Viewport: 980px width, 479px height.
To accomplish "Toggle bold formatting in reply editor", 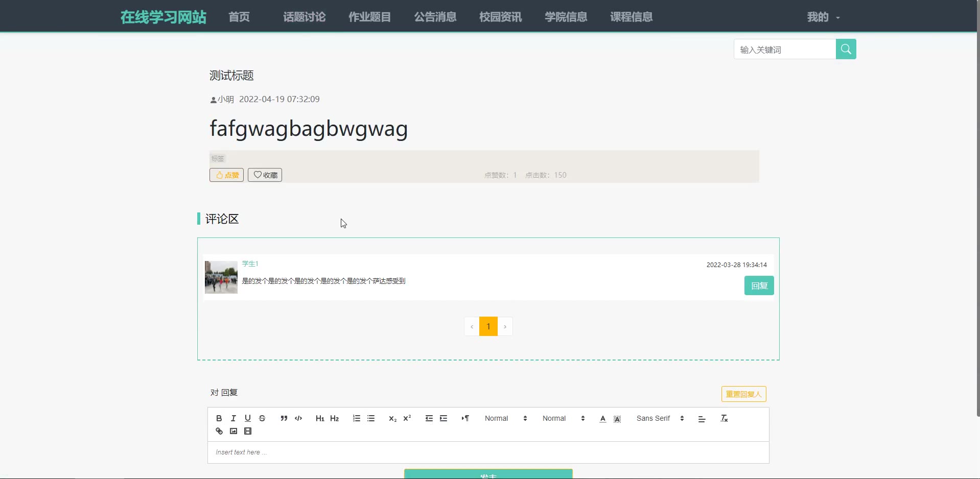I will point(219,418).
